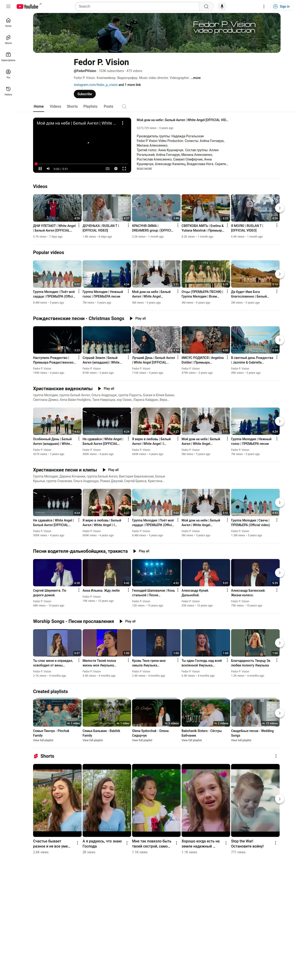
Task: Pause the featured video player
Action: click(40, 169)
